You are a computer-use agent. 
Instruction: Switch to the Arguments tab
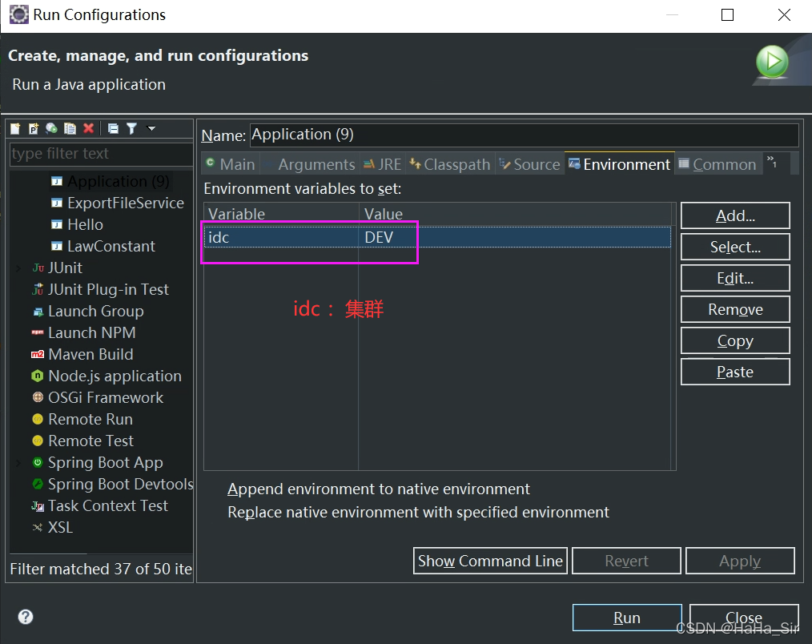310,164
